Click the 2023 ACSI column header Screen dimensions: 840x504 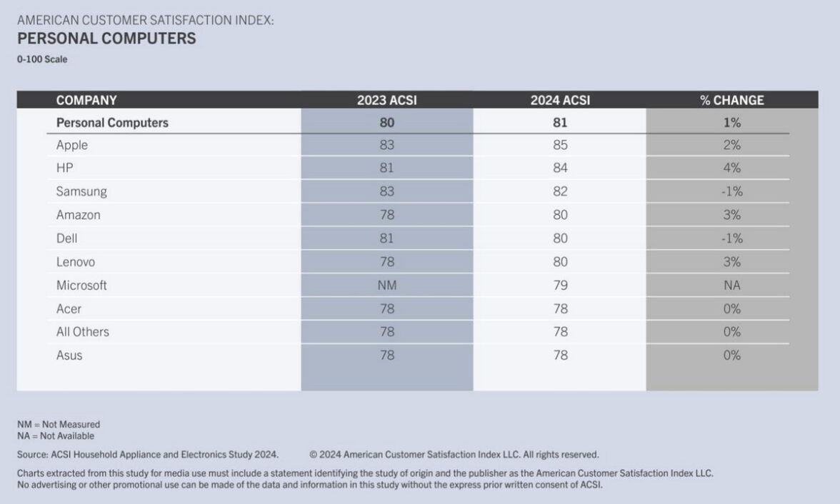[386, 100]
